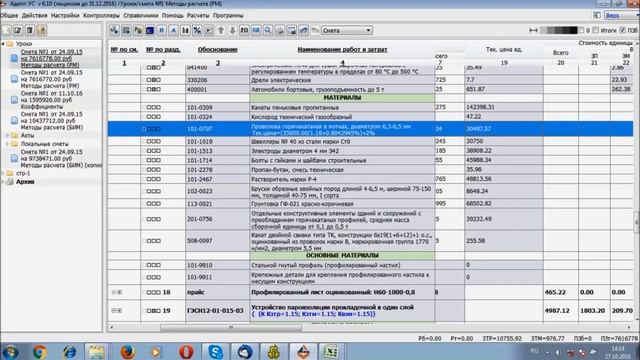The height and width of the screenshot is (360, 640).
Task: Click the grayscale shading bar in toolbar
Action: (558, 30)
